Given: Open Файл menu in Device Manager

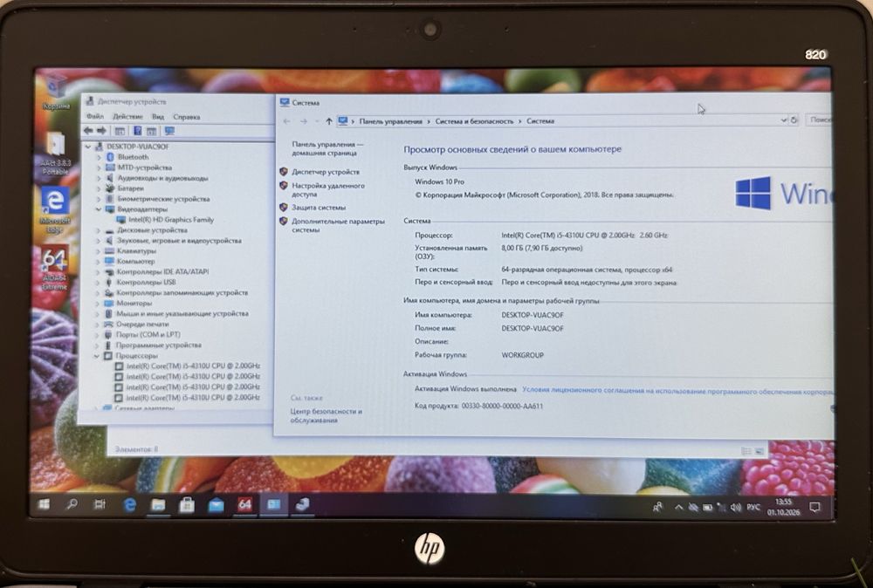Looking at the screenshot, I should [x=95, y=117].
